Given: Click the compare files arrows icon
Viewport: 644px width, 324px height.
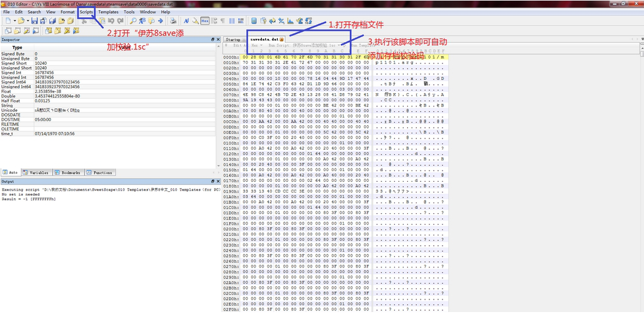Looking at the screenshot, I should point(273,21).
